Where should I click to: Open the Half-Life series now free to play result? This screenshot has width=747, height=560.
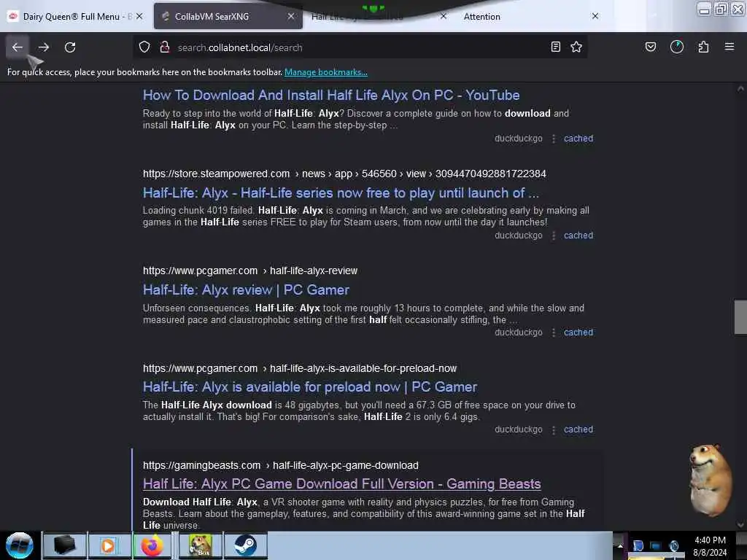pyautogui.click(x=341, y=192)
